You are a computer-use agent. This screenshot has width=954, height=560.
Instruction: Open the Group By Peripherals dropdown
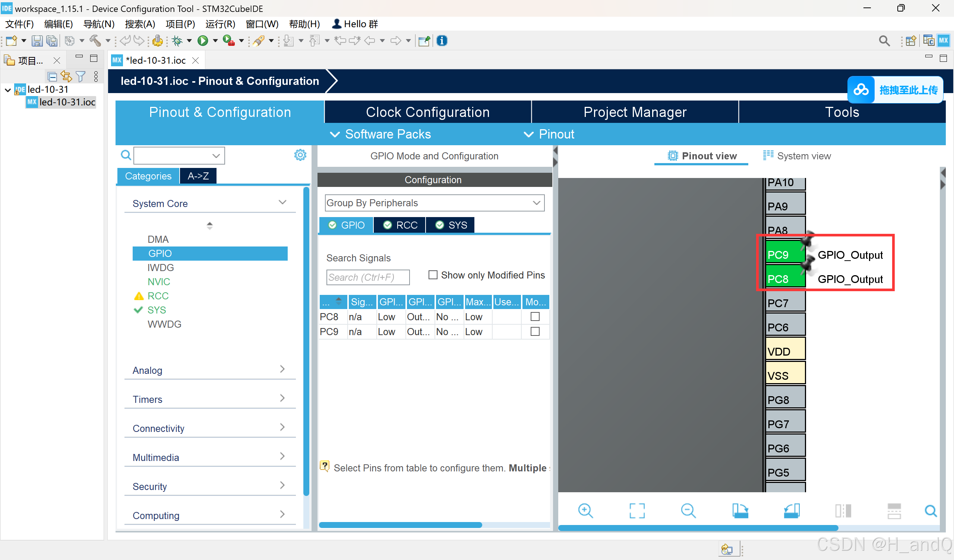point(434,203)
